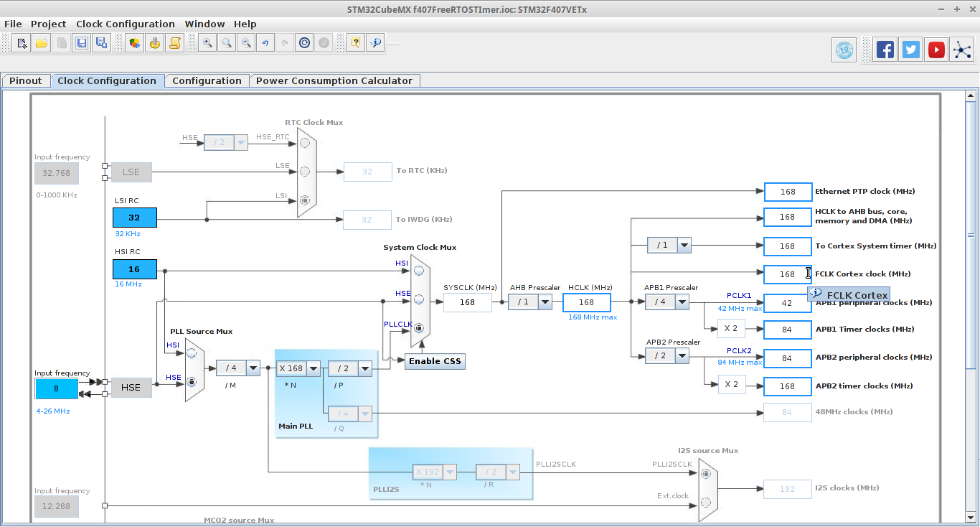The image size is (980, 527).
Task: Click the HCLK (MHz) value field
Action: (587, 302)
